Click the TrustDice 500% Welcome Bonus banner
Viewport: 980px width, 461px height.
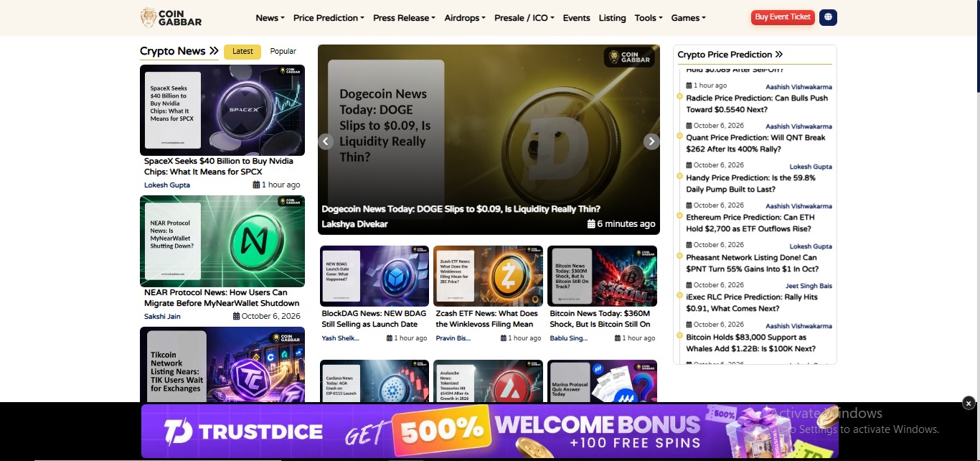point(490,431)
